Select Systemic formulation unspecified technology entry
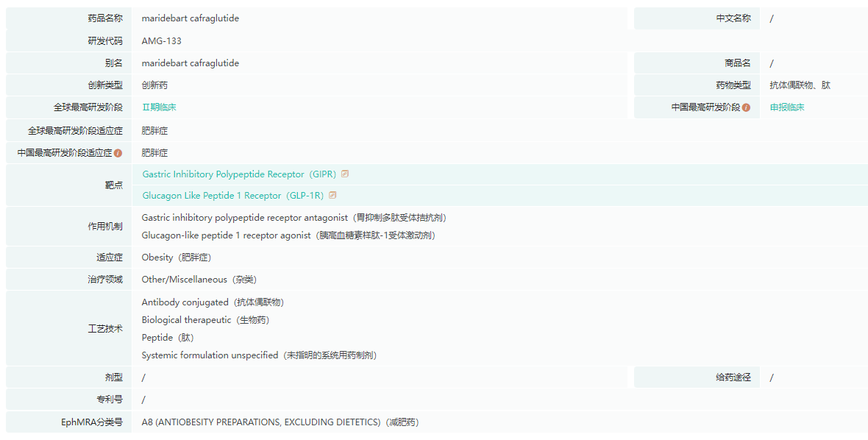868x440 pixels. pyautogui.click(x=259, y=355)
